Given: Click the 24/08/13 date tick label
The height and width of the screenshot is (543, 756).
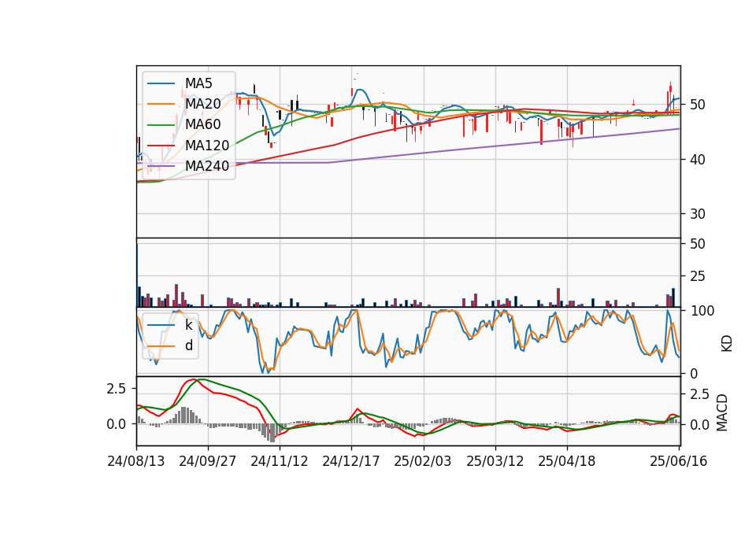Looking at the screenshot, I should (x=136, y=461).
